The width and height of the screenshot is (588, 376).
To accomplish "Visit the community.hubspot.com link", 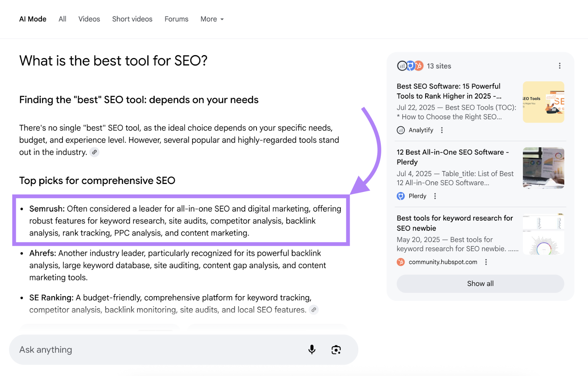I will tap(442, 262).
